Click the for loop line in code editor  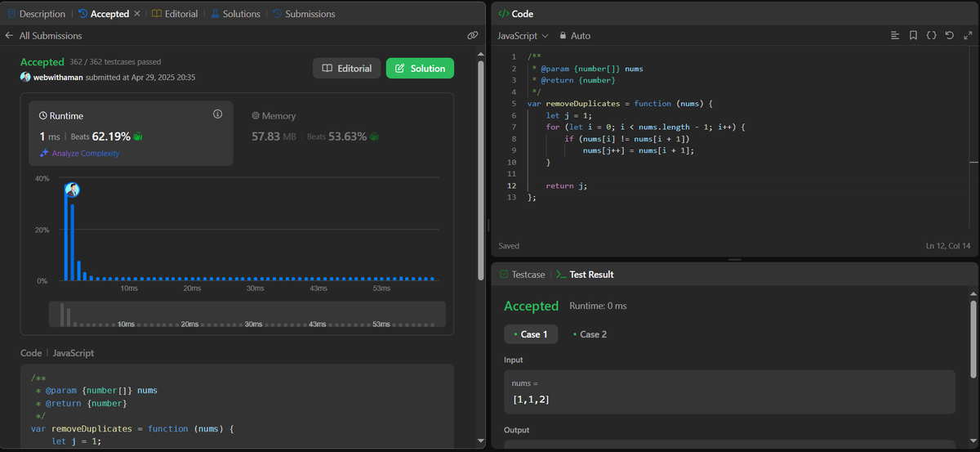click(647, 127)
